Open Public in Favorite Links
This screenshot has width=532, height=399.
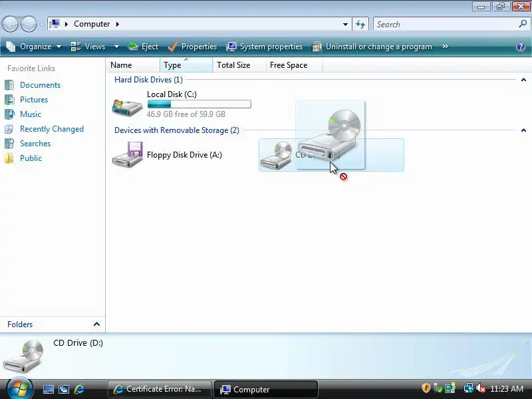(x=31, y=158)
